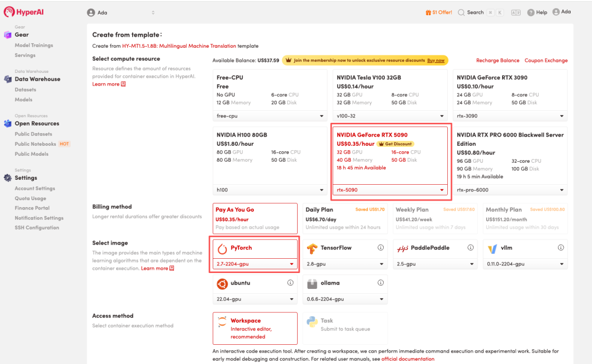Open the rtx-5090 resource dropdown

click(390, 190)
